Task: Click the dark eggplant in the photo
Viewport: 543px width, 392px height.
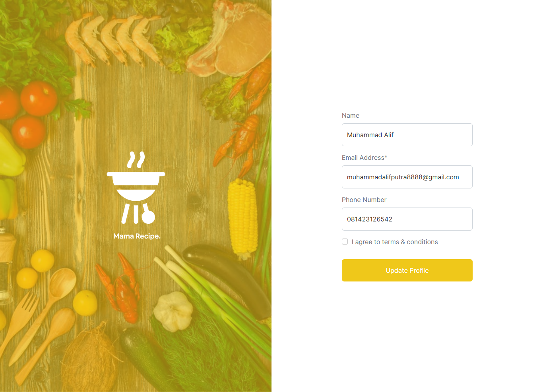Action: click(x=229, y=278)
